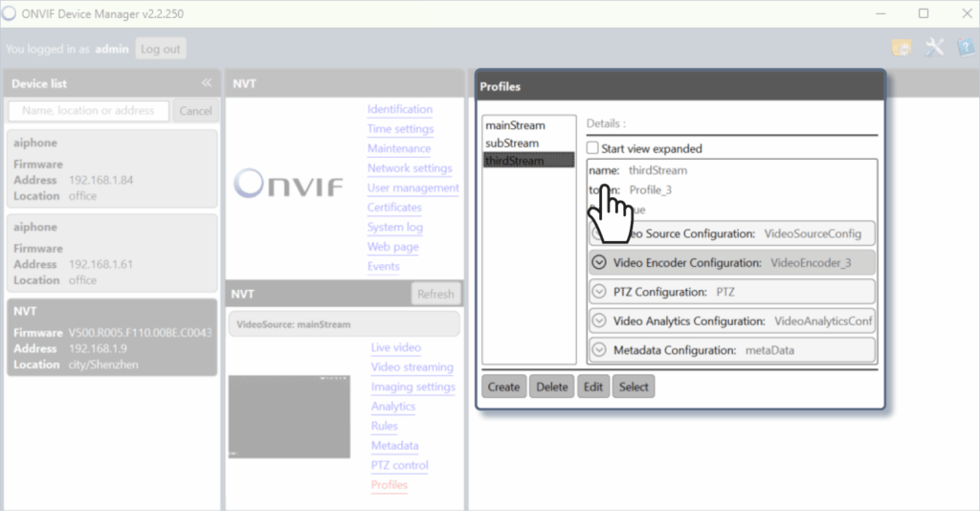This screenshot has height=511, width=980.
Task: Expand the Video Encoder Configuration section
Action: point(600,262)
